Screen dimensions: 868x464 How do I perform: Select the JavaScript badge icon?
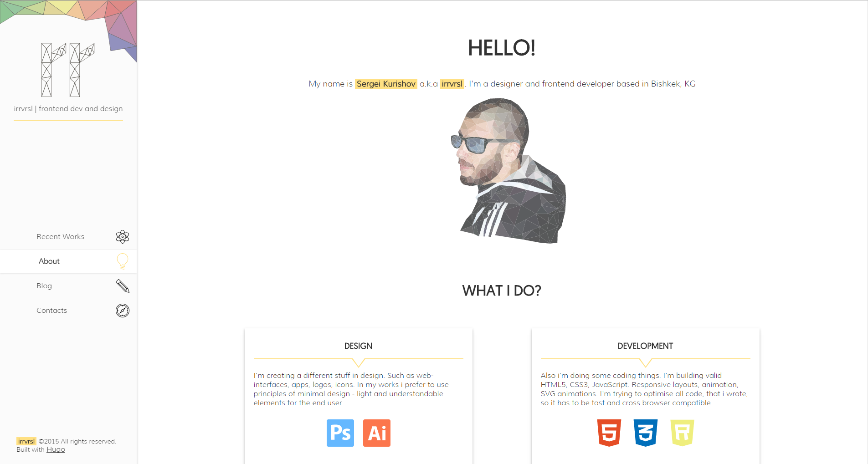click(682, 433)
